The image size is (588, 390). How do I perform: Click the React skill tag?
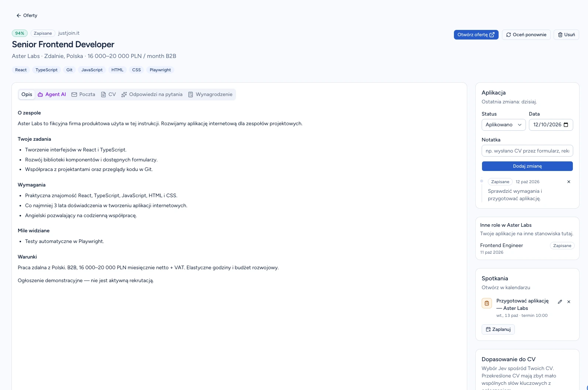tap(21, 70)
